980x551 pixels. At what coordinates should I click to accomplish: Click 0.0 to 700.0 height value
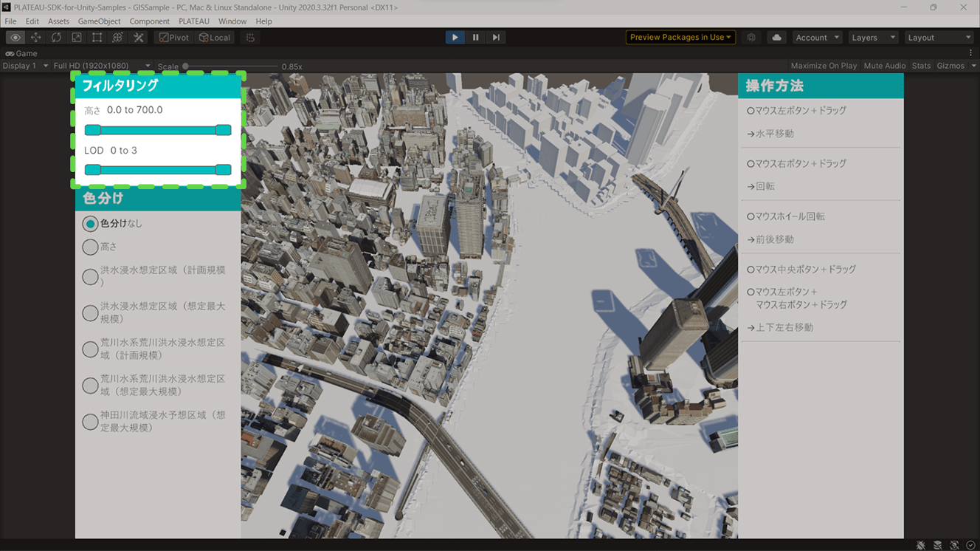[134, 110]
